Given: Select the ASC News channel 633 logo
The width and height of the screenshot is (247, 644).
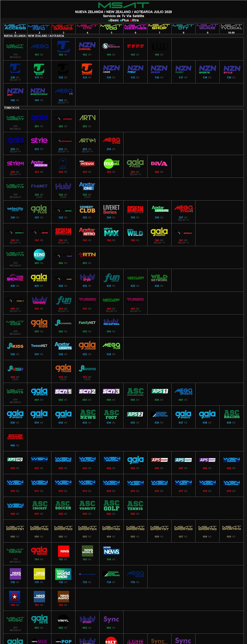Looking at the screenshot, I should [88, 414].
